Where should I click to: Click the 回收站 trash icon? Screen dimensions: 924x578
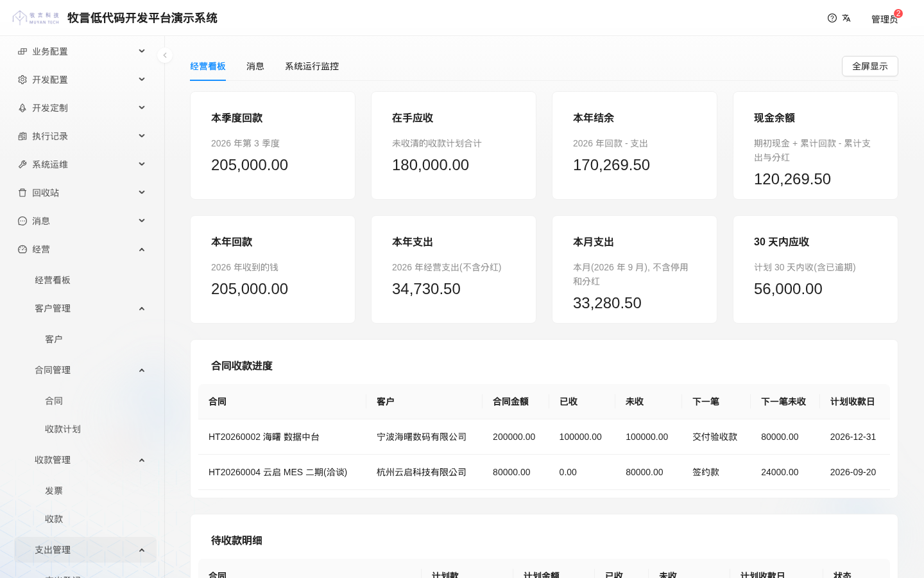22,193
